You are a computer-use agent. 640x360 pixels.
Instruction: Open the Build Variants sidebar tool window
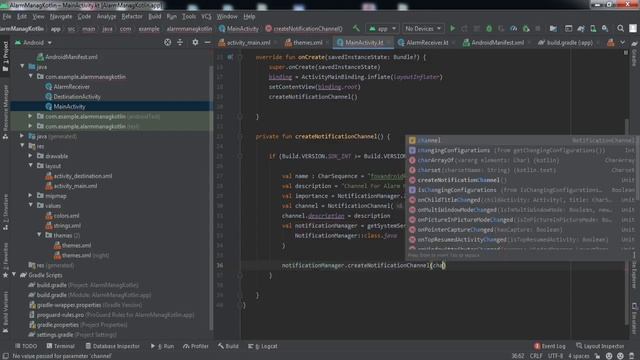coord(5,312)
